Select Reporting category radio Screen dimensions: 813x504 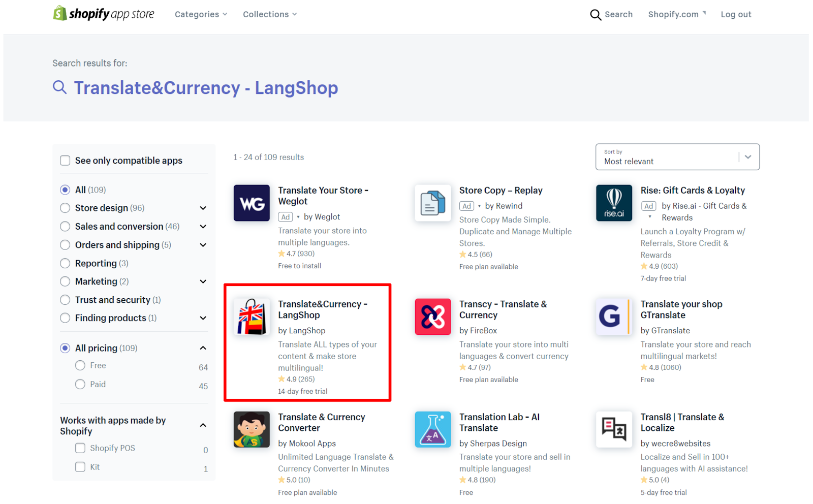point(65,263)
